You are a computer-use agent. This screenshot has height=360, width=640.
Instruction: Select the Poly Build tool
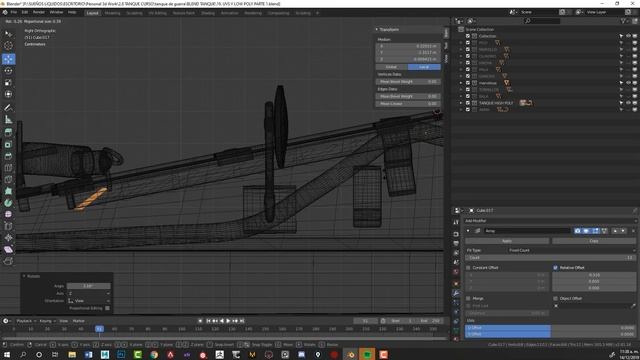[x=8, y=191]
